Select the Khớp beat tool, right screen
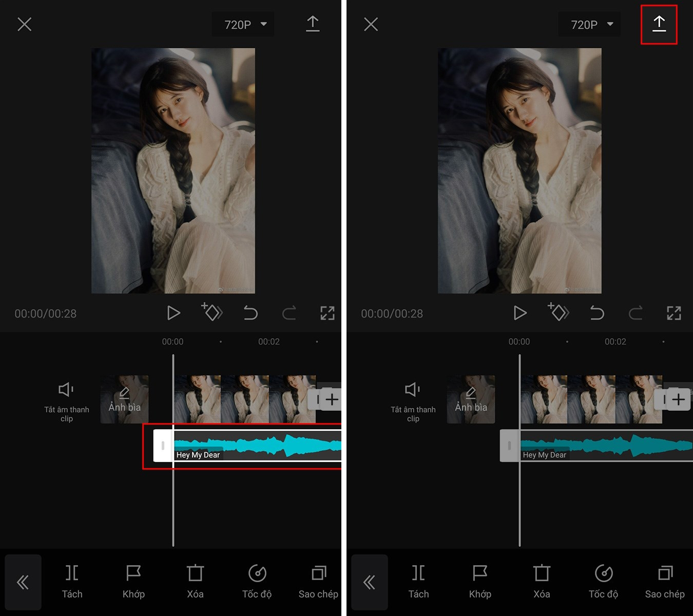693x616 pixels. pos(480,582)
